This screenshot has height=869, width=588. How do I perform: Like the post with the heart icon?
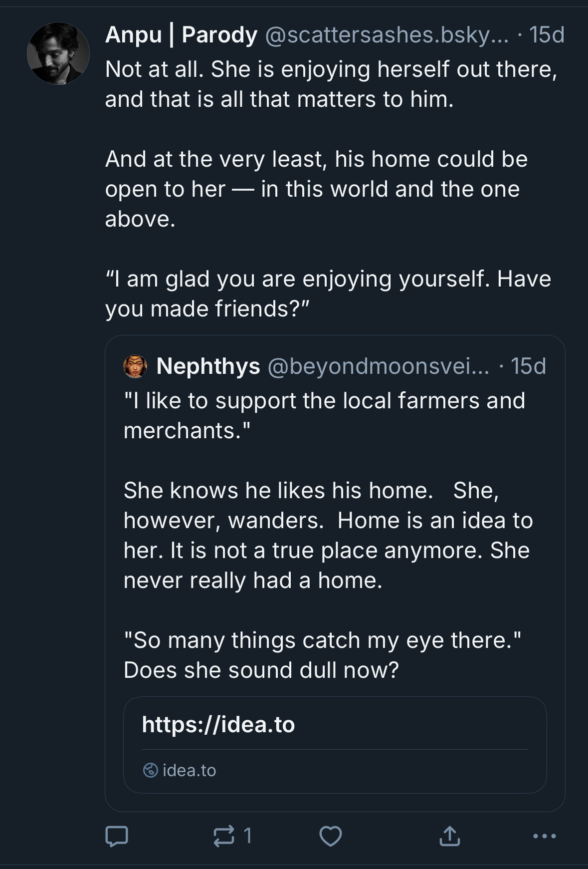pyautogui.click(x=330, y=836)
